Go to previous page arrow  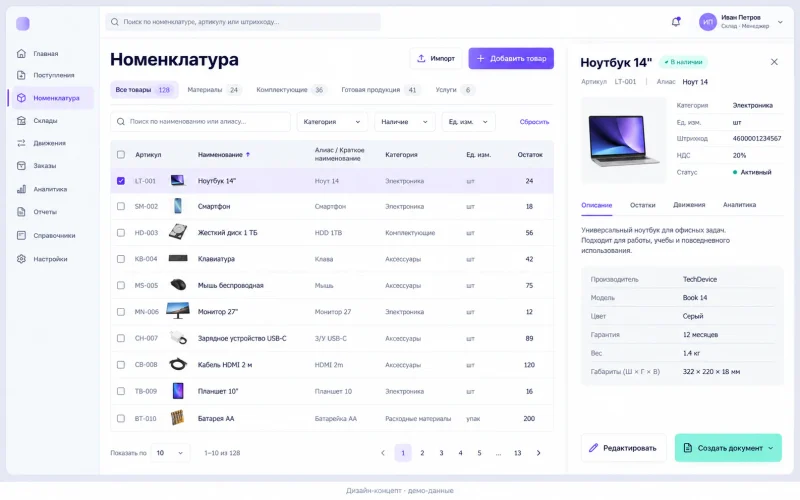[383, 453]
